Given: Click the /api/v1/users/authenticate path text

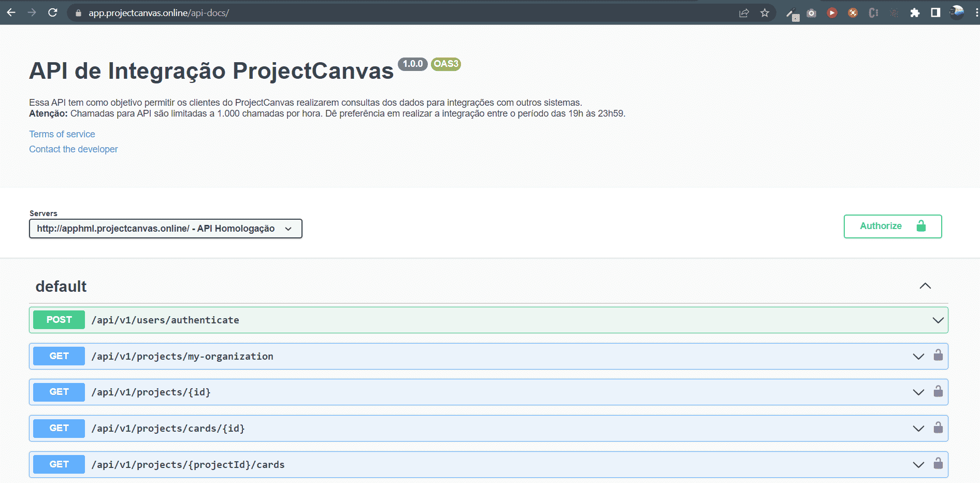Looking at the screenshot, I should (165, 320).
